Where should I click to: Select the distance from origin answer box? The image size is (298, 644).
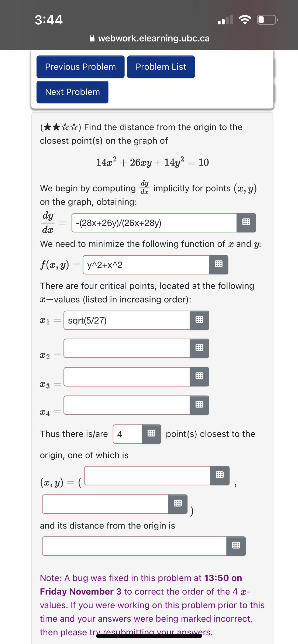click(132, 546)
